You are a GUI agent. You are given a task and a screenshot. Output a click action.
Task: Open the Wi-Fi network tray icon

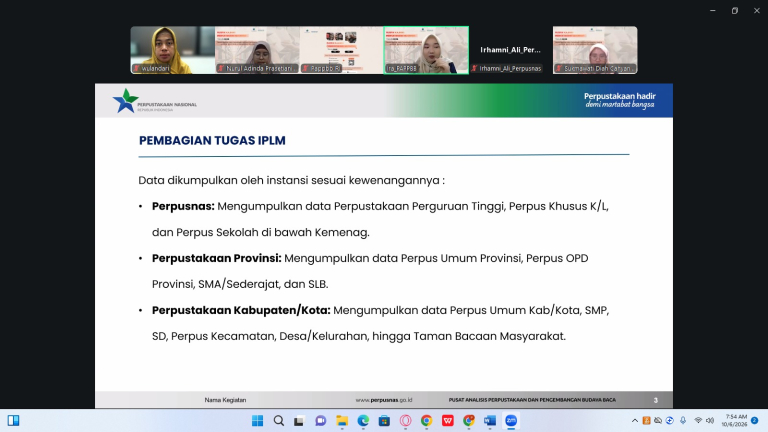point(698,421)
